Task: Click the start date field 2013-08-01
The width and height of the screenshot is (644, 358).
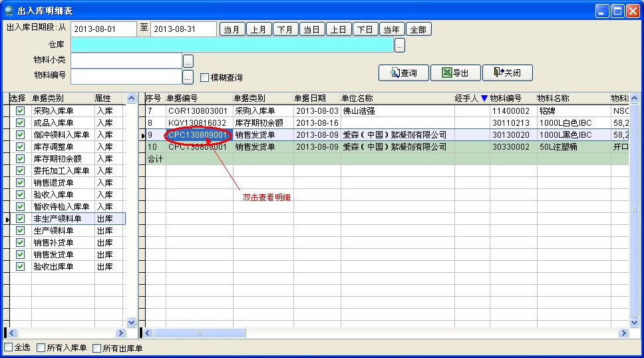Action: click(103, 29)
